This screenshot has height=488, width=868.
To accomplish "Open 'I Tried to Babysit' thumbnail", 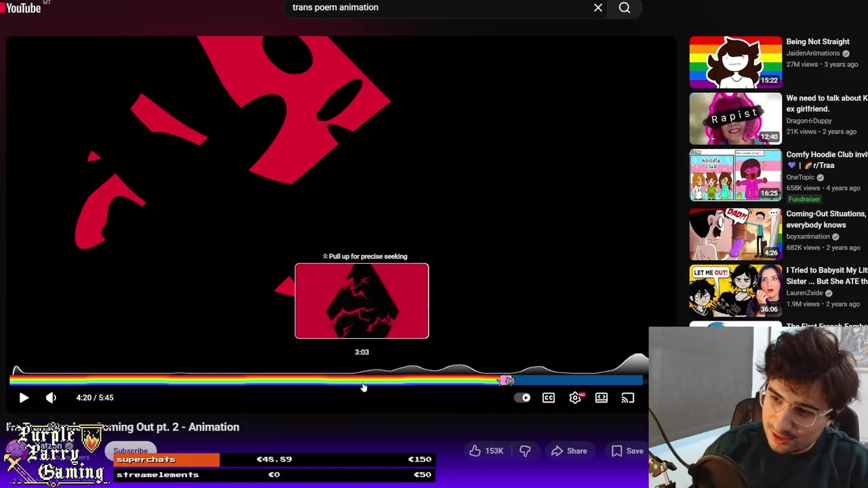I will [x=735, y=291].
